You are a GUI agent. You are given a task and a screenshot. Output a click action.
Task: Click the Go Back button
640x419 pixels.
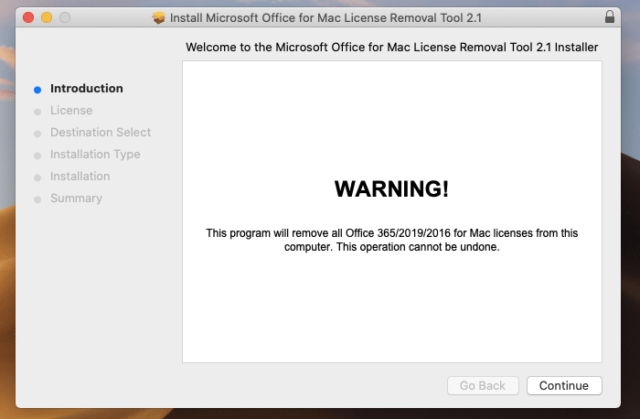pyautogui.click(x=482, y=386)
